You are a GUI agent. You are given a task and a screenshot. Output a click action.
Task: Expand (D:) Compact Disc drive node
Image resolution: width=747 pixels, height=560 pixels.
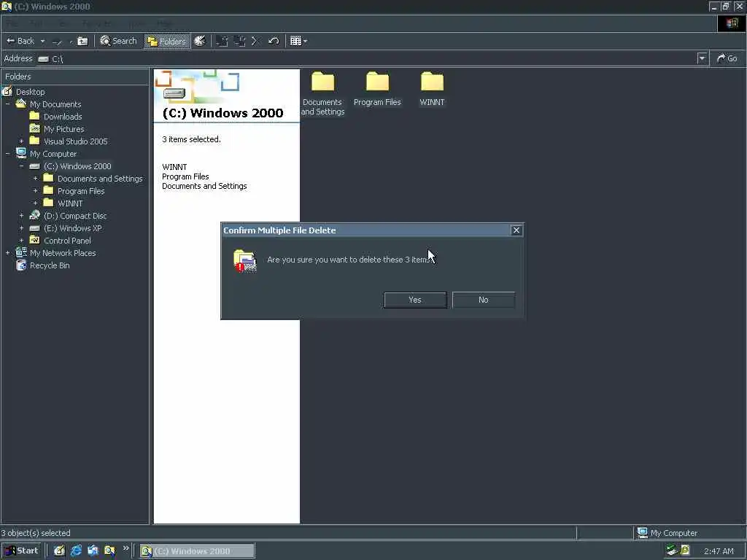pos(21,216)
